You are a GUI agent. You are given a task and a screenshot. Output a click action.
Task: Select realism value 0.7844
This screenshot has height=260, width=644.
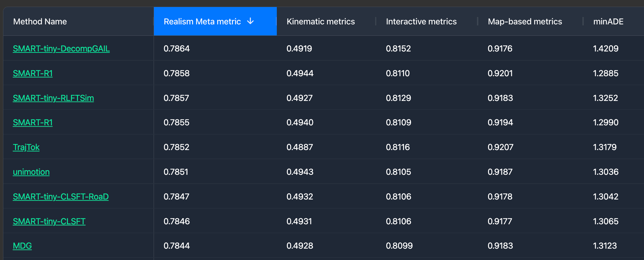click(177, 246)
